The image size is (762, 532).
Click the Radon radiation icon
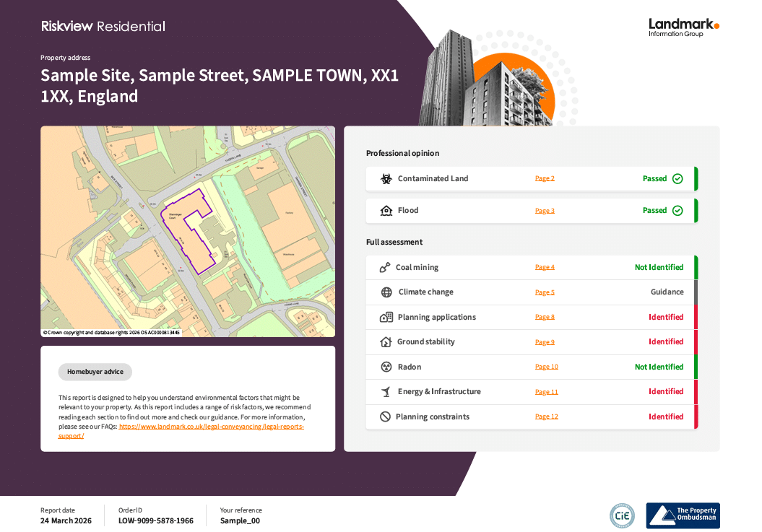386,367
